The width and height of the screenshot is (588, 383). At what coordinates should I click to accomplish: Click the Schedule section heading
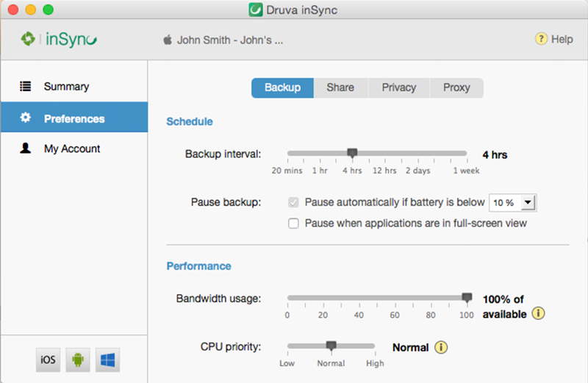click(190, 121)
